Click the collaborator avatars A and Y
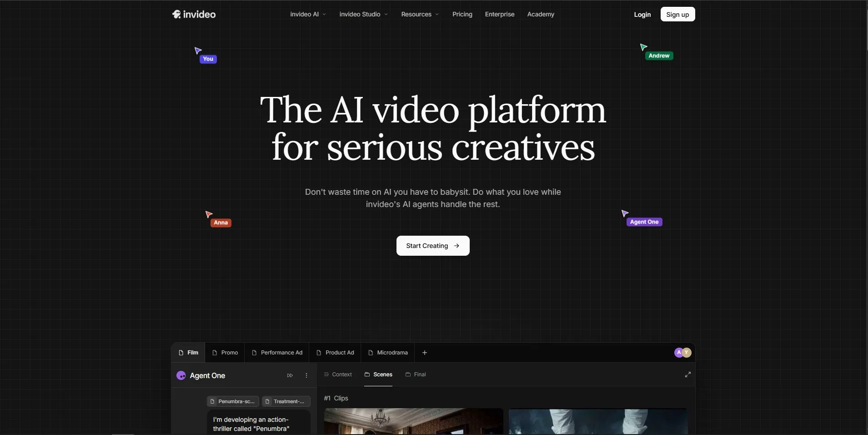Image resolution: width=868 pixels, height=435 pixels. [682, 353]
